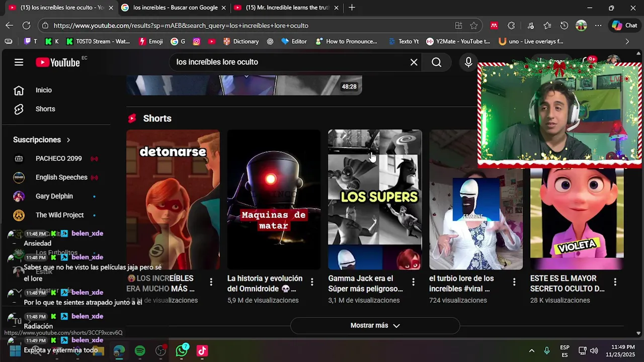Click title 'Gamma Jack era el Súper más peligroso'

click(366, 284)
